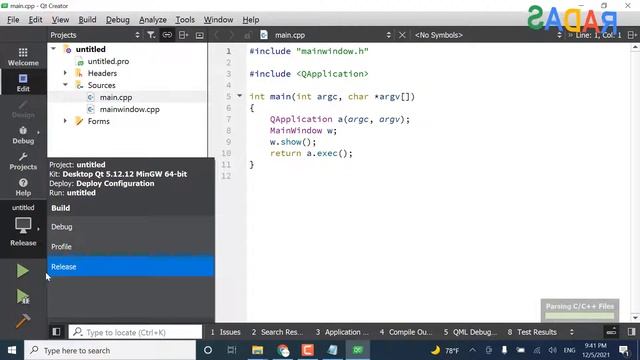The width and height of the screenshot is (640, 360).
Task: Switch to Debug mode
Action: 23,135
